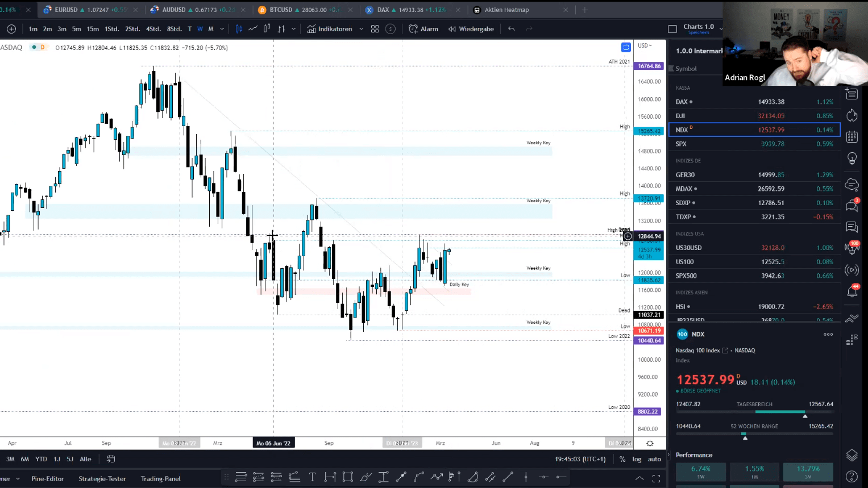The width and height of the screenshot is (868, 488).
Task: Expand the USD currency dropdown
Action: (x=645, y=45)
